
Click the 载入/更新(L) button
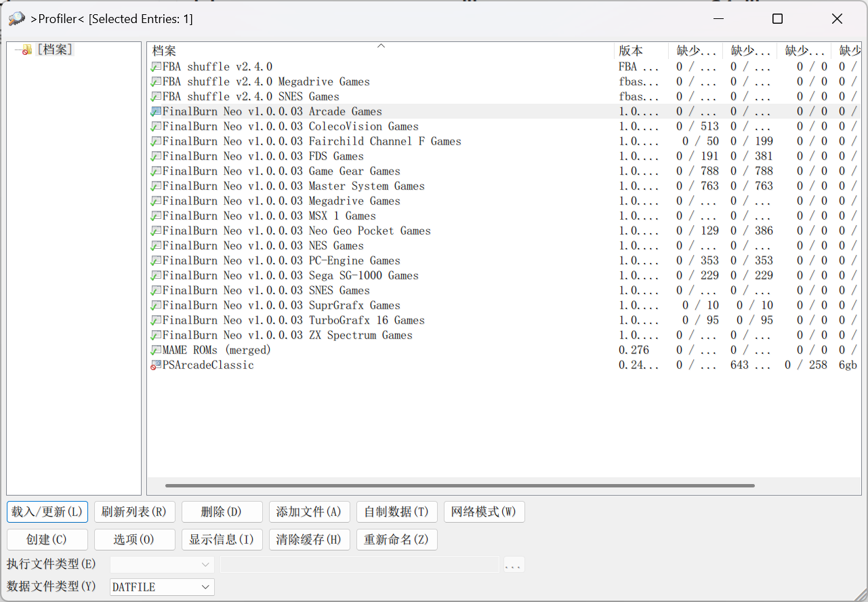(47, 512)
